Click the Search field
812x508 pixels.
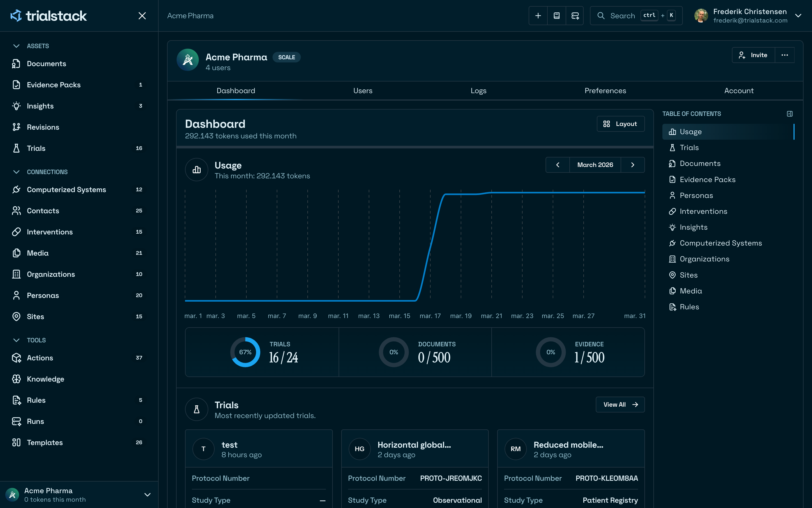pyautogui.click(x=636, y=16)
